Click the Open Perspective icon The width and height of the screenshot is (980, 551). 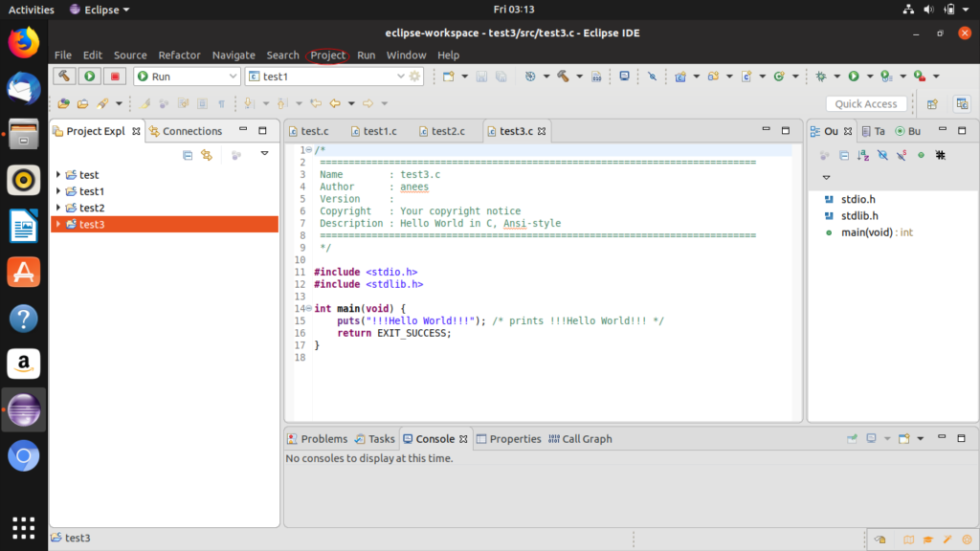pyautogui.click(x=932, y=104)
